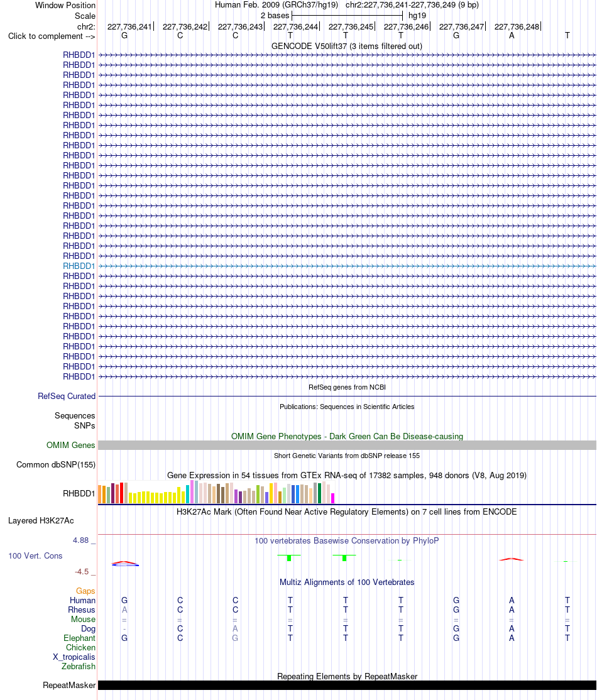Select the 'Window Position' label

click(x=65, y=6)
